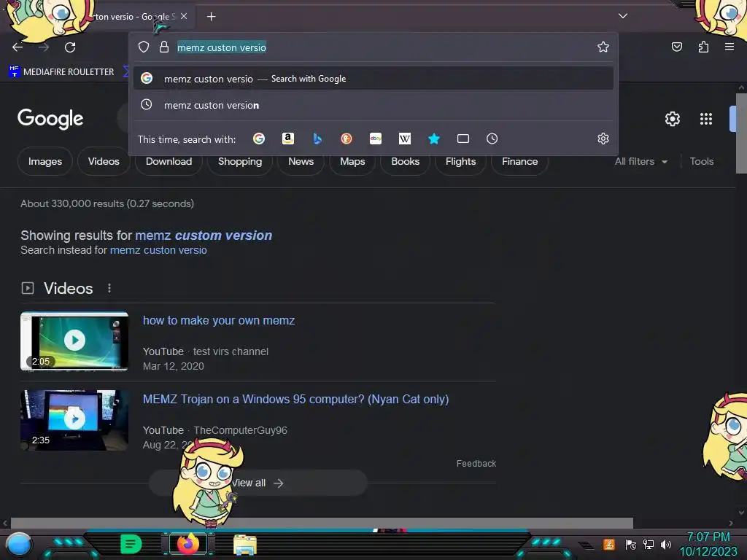This screenshot has height=560, width=747.
Task: Switch to Maps results filter
Action: 352,161
